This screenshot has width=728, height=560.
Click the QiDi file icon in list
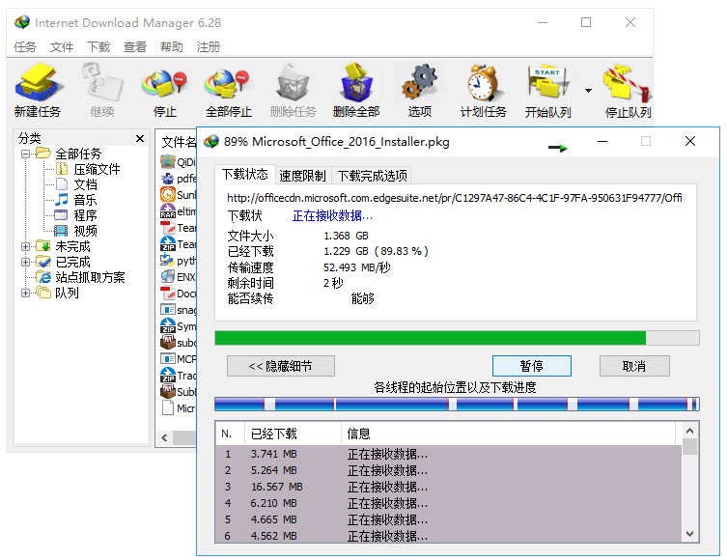click(168, 162)
